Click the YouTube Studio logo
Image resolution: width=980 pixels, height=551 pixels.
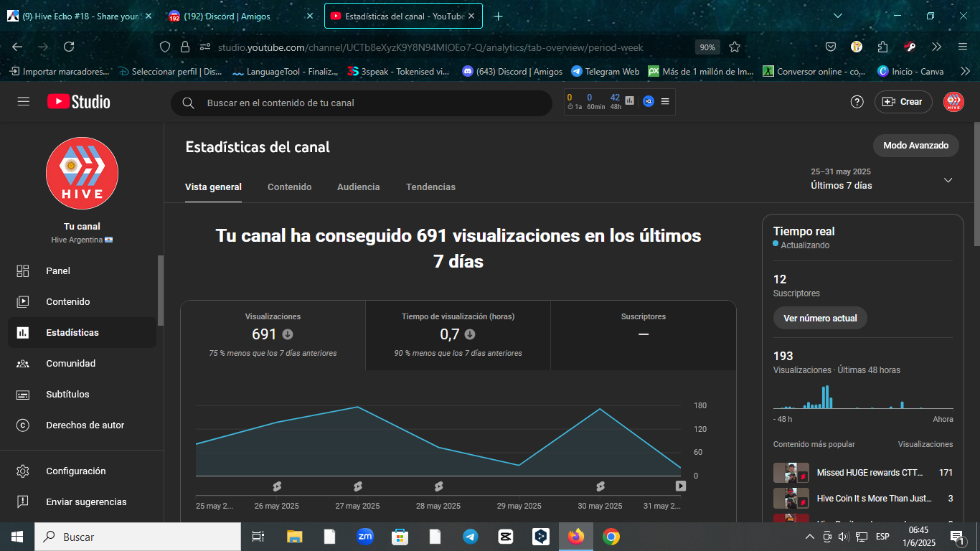pyautogui.click(x=79, y=102)
